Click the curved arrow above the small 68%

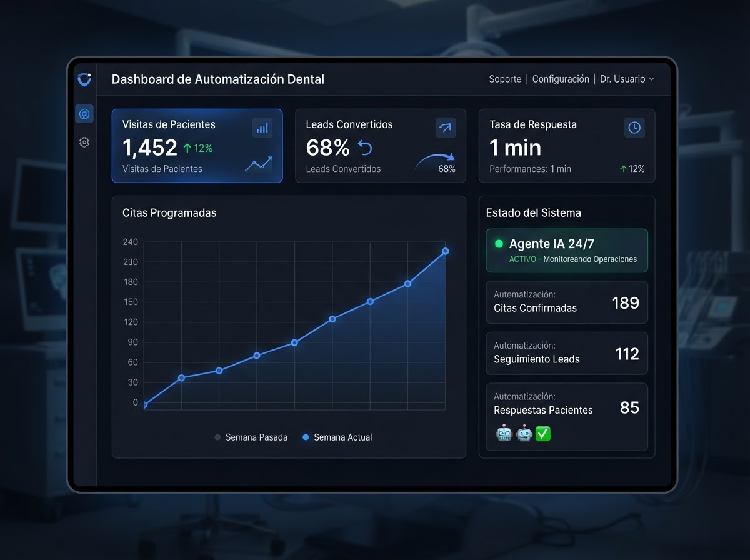click(x=435, y=161)
